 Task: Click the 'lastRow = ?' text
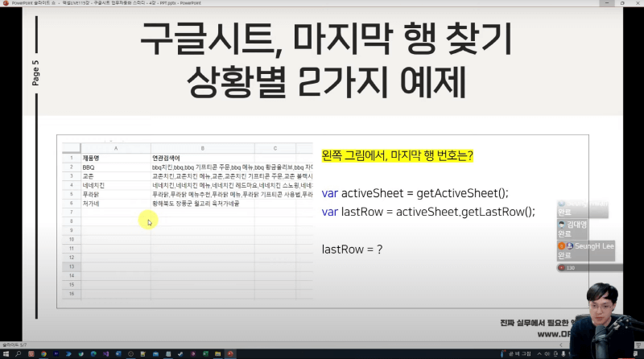[x=353, y=250]
